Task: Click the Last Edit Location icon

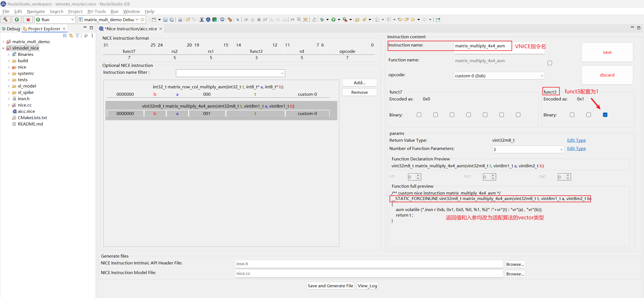Action: pyautogui.click(x=400, y=20)
